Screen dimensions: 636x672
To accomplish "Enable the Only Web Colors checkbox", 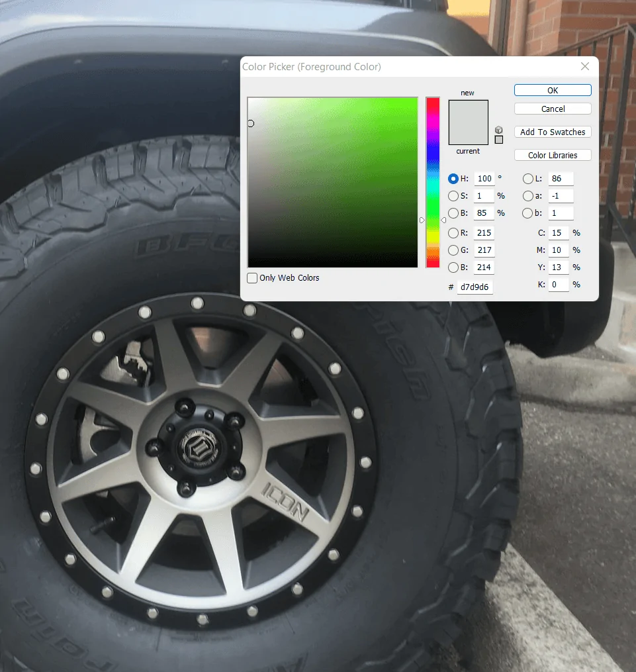I will point(252,277).
